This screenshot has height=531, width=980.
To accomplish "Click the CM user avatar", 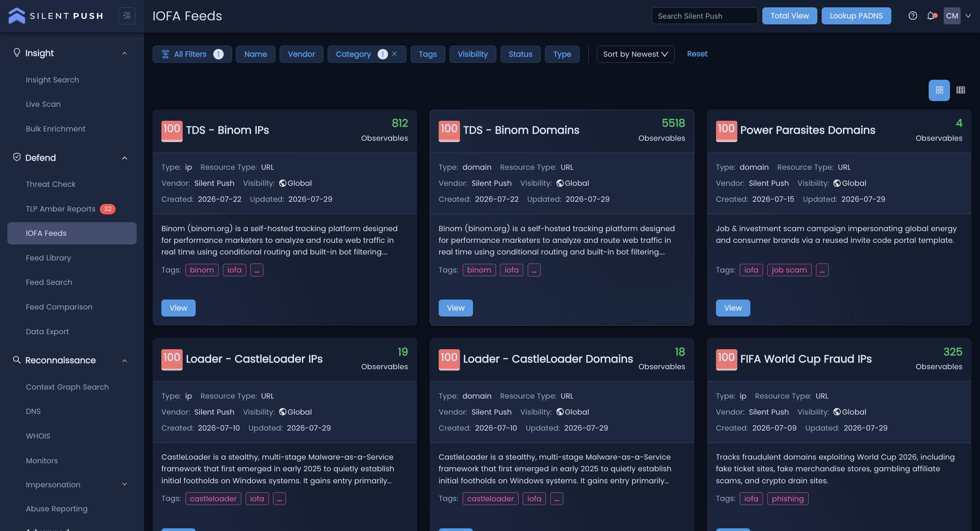I will coord(952,16).
